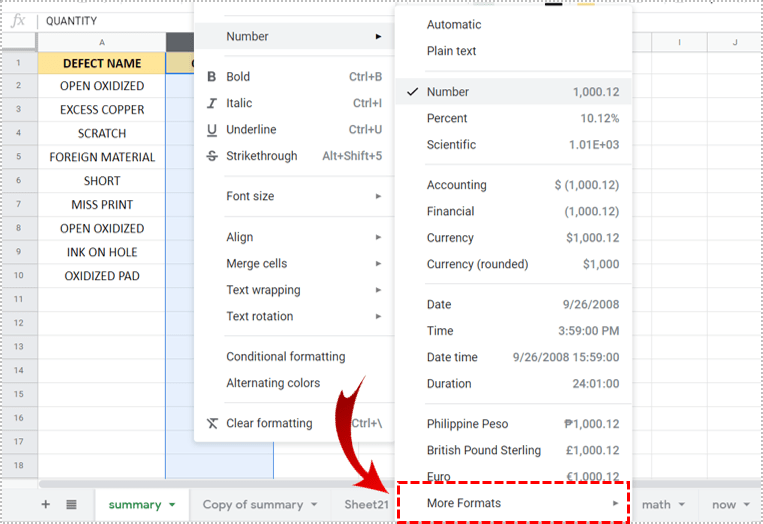
Task: Click the Clear formatting icon
Action: click(x=211, y=423)
